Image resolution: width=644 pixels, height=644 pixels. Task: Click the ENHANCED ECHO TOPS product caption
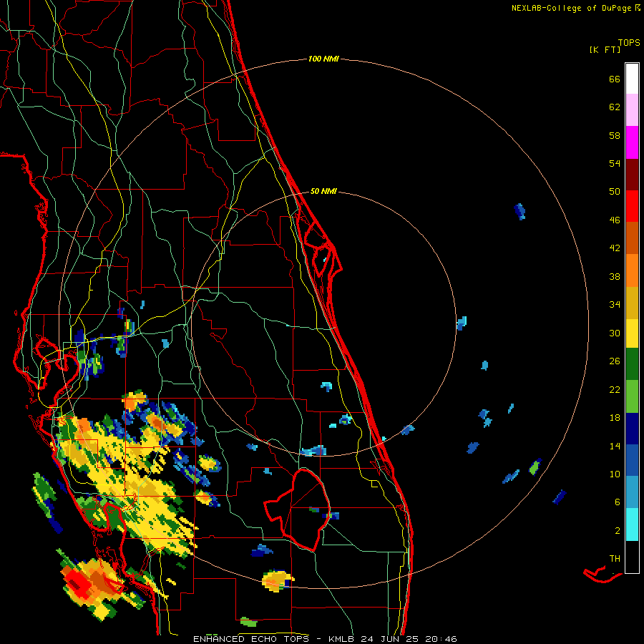pos(253,639)
